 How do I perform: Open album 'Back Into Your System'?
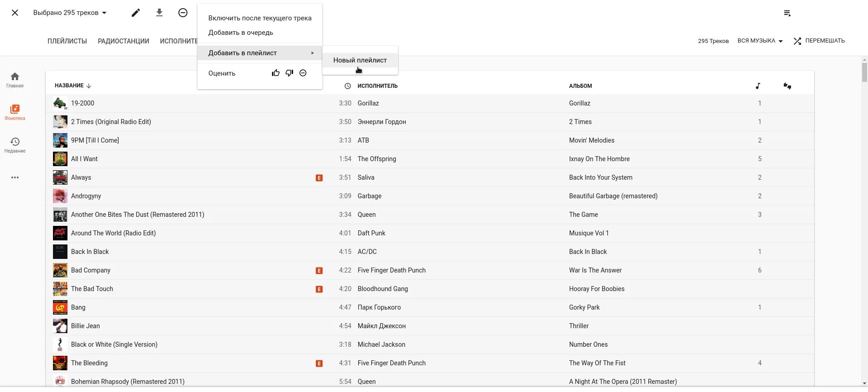tap(600, 177)
